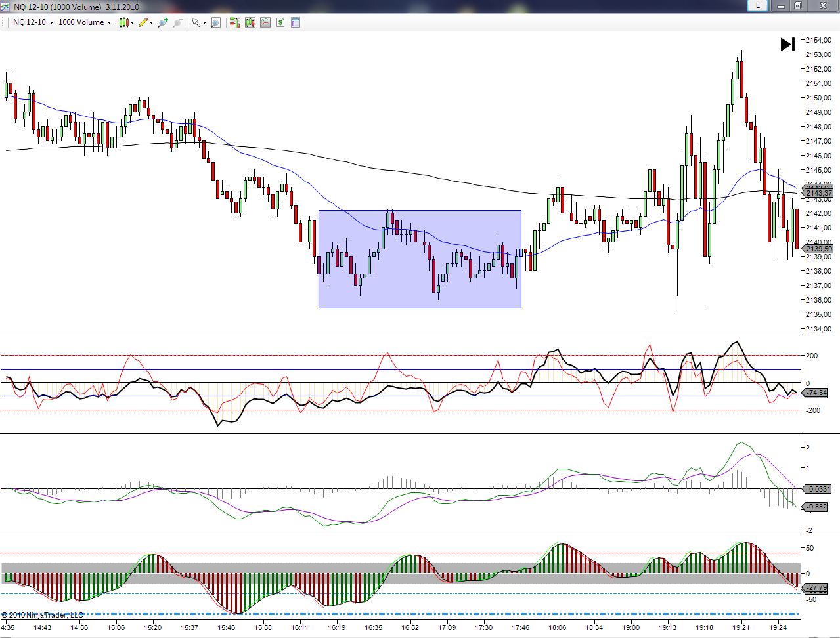
Task: Open the candlestick Data Series icon
Action: tap(250, 22)
